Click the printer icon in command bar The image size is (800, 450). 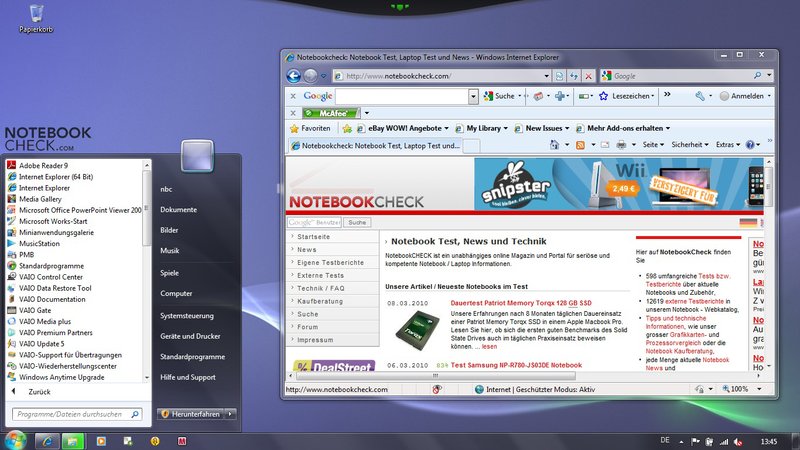coord(621,145)
